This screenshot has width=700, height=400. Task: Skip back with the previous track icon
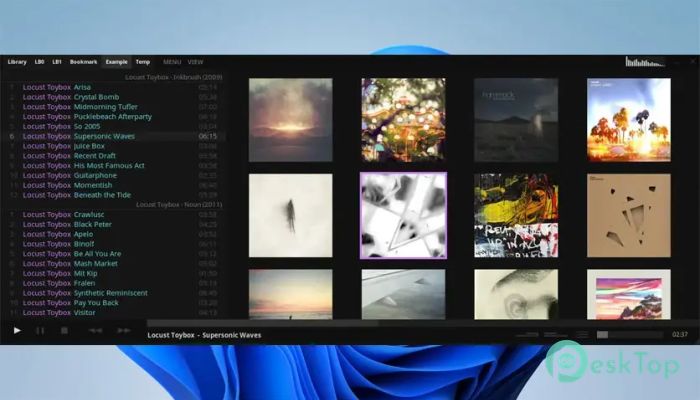(x=96, y=330)
